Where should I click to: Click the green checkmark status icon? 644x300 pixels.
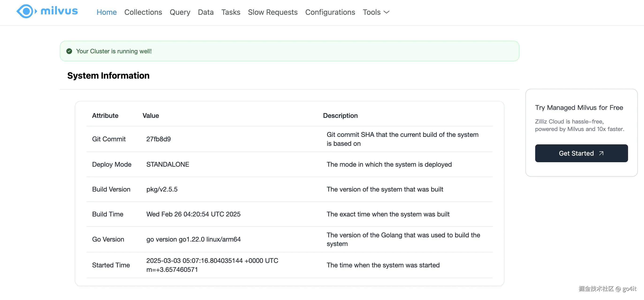point(69,51)
